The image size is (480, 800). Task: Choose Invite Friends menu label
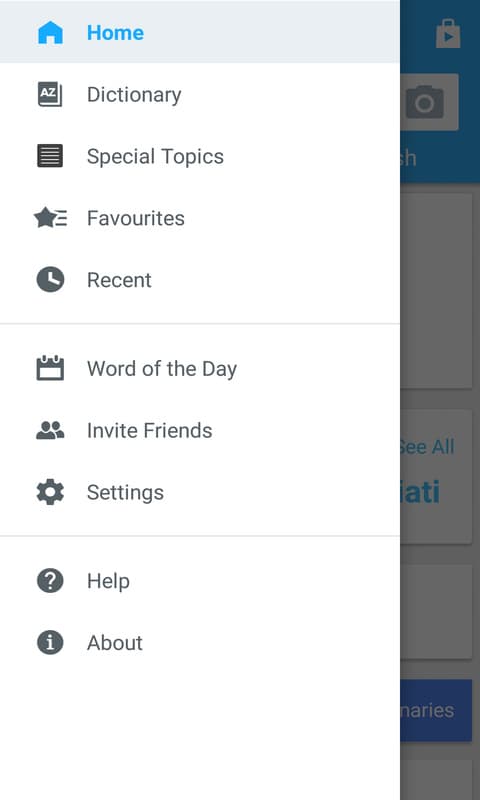pos(149,431)
